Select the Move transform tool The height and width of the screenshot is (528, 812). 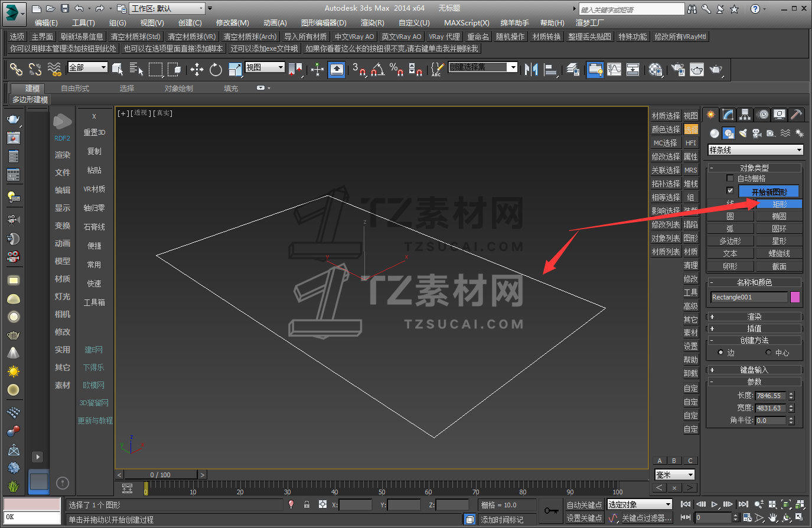click(x=197, y=70)
